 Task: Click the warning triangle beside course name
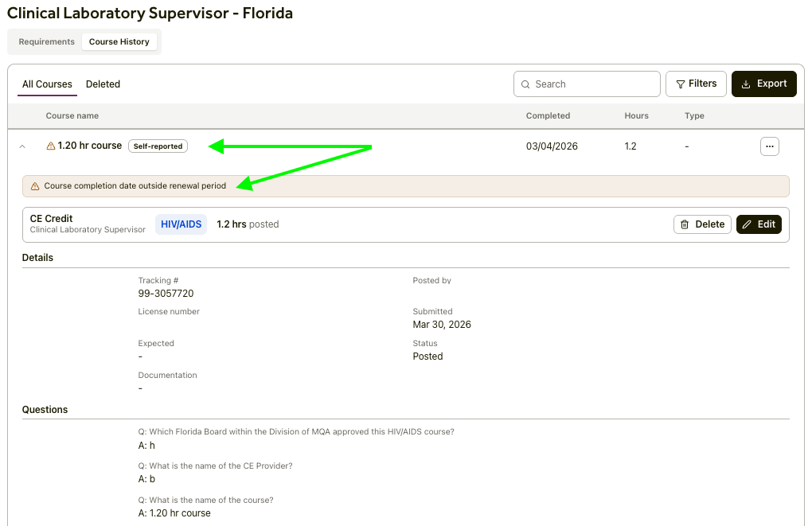tap(51, 146)
